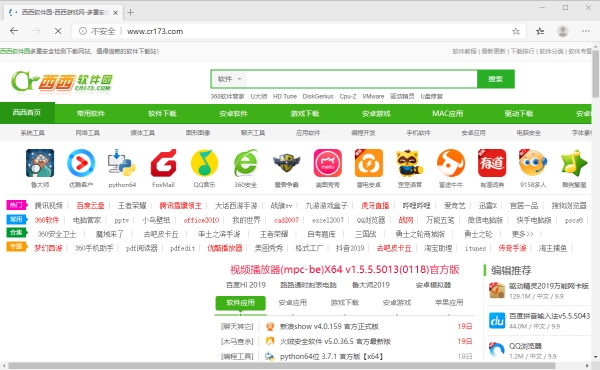Click the 西西软件园 site logo
The image size is (600, 370).
62,82
